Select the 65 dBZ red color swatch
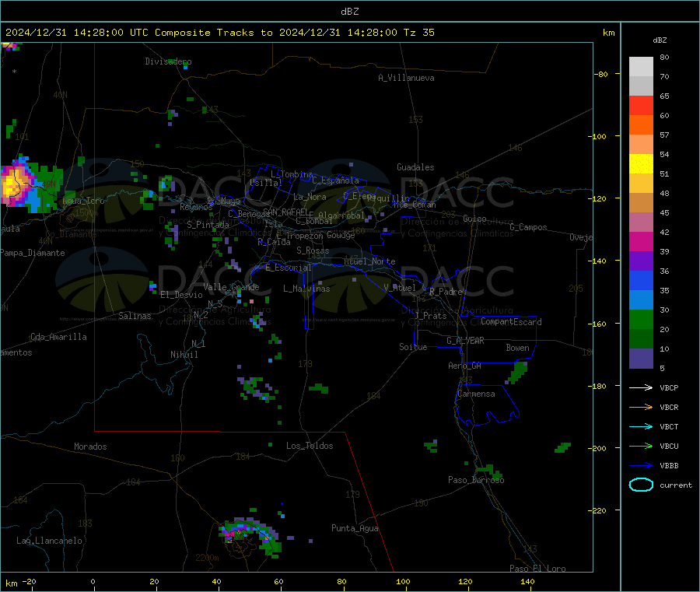The image size is (700, 592). coord(641,105)
